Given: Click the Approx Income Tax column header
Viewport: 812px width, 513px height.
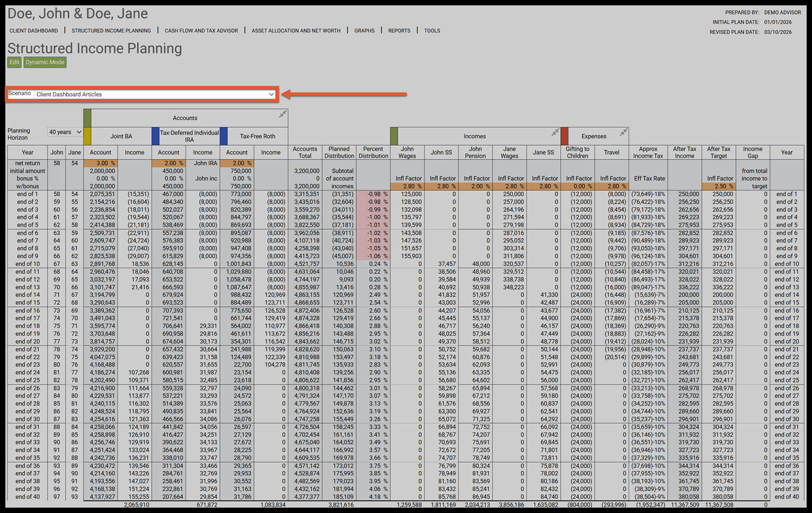Looking at the screenshot, I should click(x=648, y=153).
